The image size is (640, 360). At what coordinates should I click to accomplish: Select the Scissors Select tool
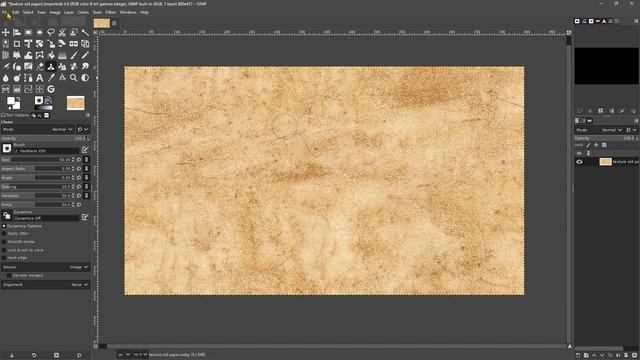point(62,32)
